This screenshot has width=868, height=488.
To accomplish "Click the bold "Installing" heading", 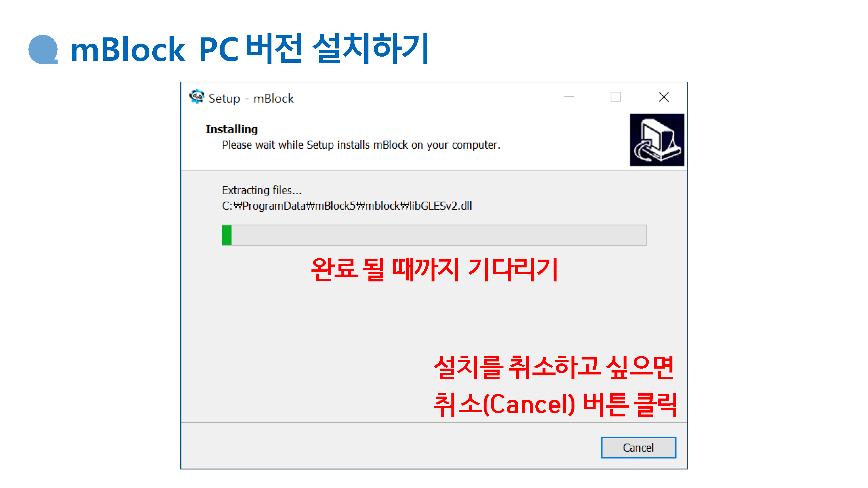I will (x=232, y=129).
